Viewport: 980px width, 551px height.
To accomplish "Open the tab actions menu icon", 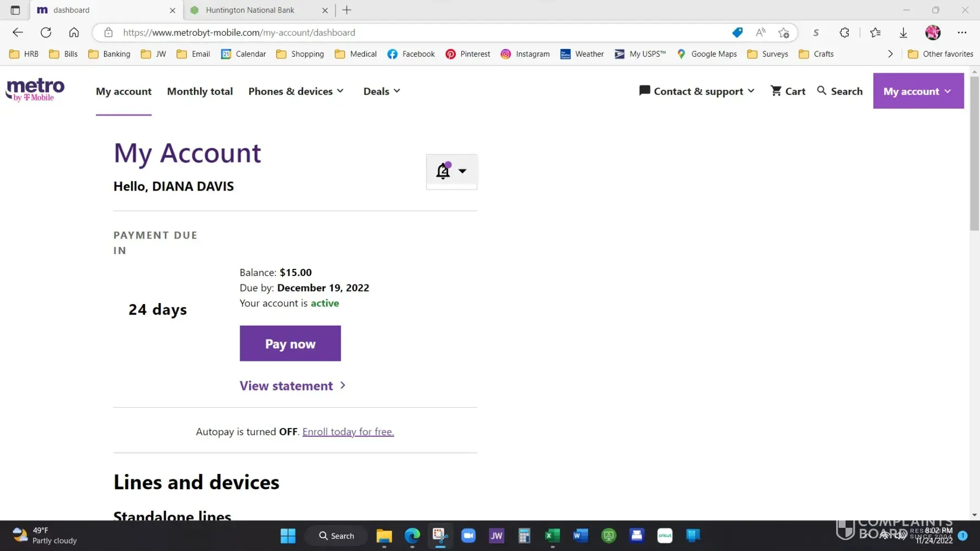I will pyautogui.click(x=15, y=10).
